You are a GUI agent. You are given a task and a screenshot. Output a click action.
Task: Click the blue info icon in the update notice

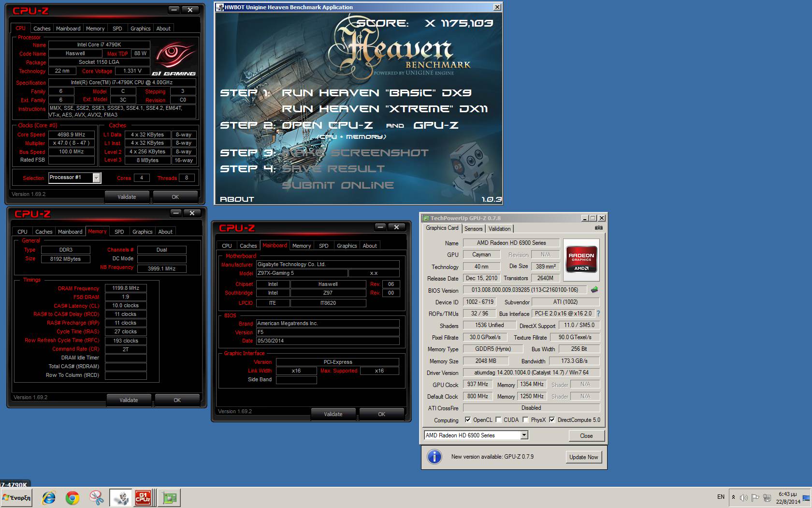[x=435, y=456]
